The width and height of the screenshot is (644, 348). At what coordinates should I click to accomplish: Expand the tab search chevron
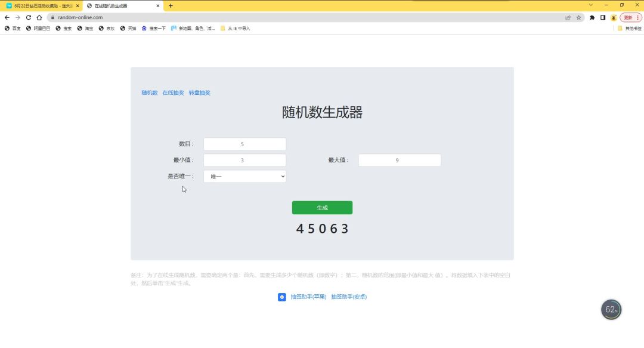click(591, 5)
